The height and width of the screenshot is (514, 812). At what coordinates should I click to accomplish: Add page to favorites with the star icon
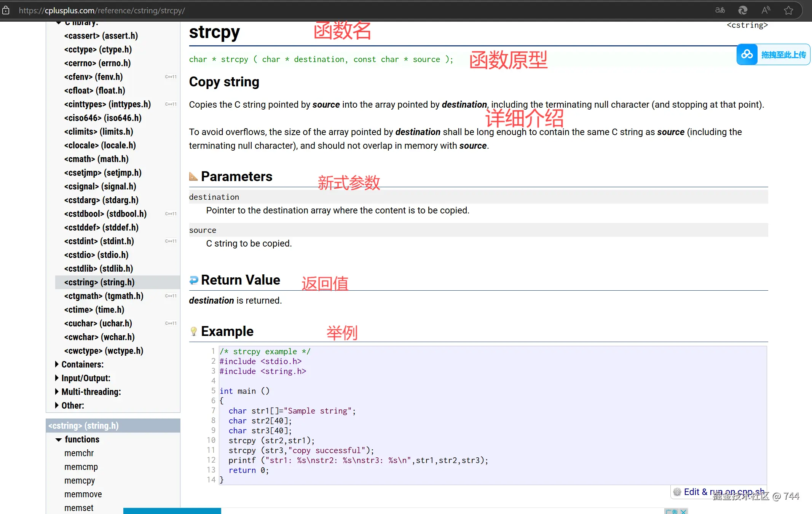tap(788, 10)
